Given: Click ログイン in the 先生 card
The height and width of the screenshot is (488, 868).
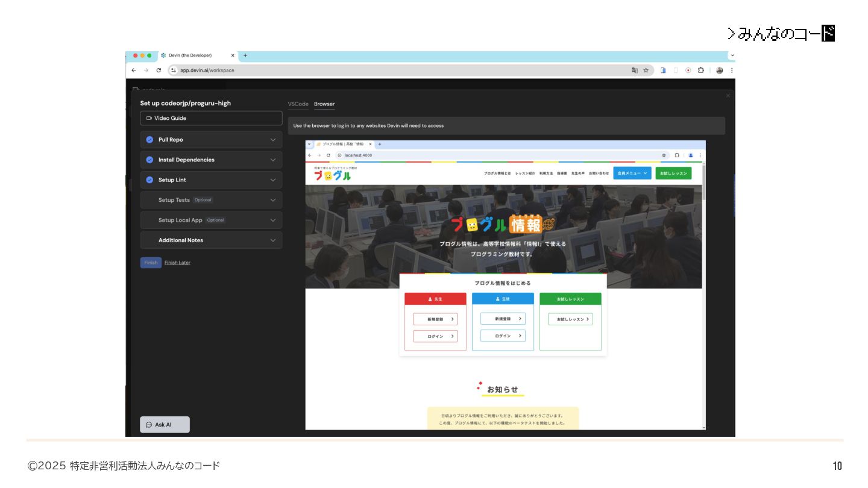Looking at the screenshot, I should coord(435,336).
